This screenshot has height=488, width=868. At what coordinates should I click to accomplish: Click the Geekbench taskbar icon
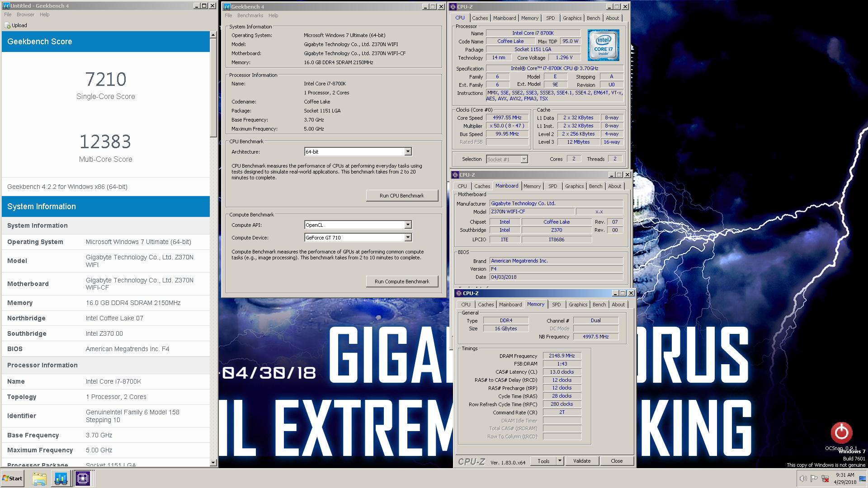pos(61,479)
